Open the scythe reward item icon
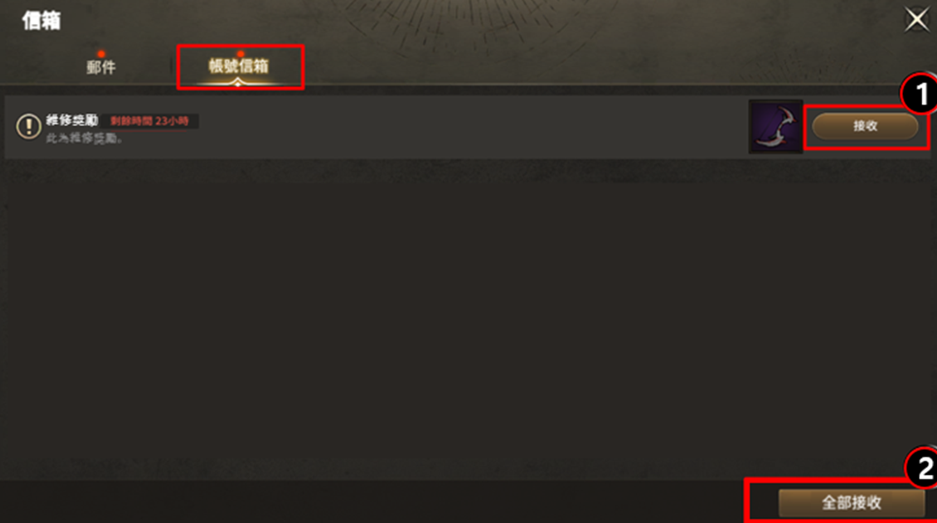This screenshot has width=937, height=523. 776,127
